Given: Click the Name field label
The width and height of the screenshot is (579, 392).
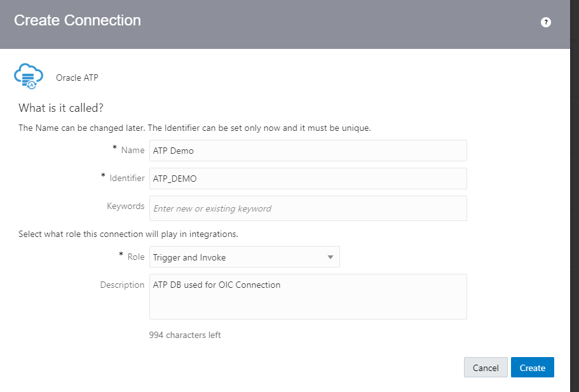Looking at the screenshot, I should pos(132,150).
